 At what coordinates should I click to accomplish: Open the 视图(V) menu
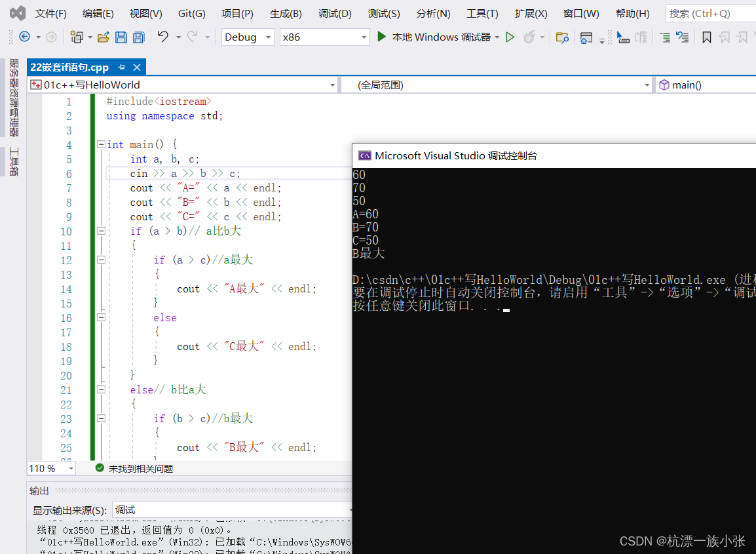(x=145, y=14)
